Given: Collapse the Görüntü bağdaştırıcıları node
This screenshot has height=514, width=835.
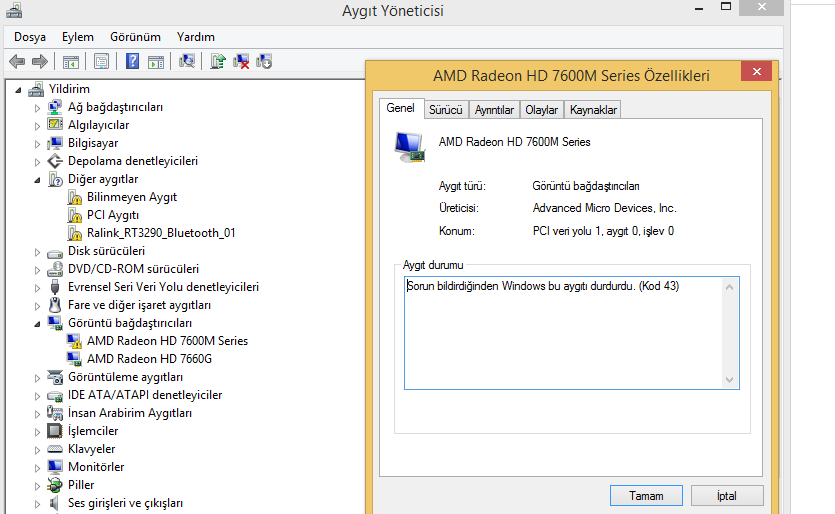Looking at the screenshot, I should (38, 324).
